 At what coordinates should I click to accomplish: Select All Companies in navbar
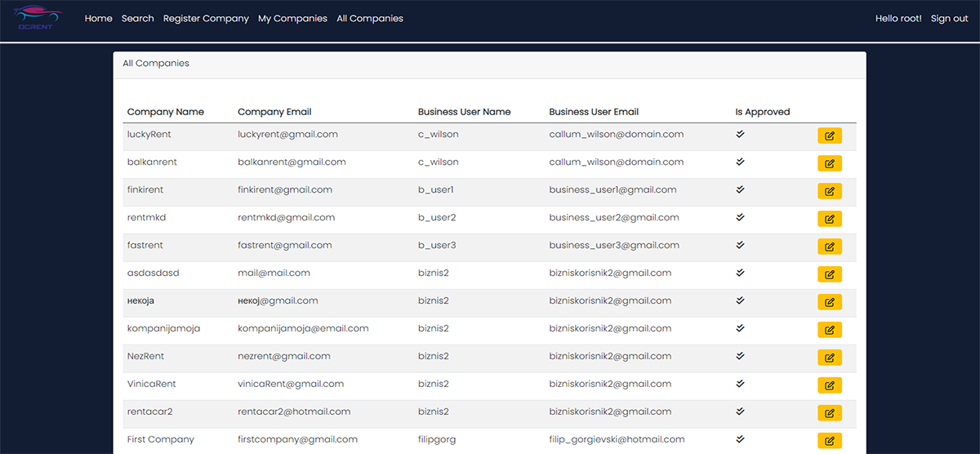point(369,18)
